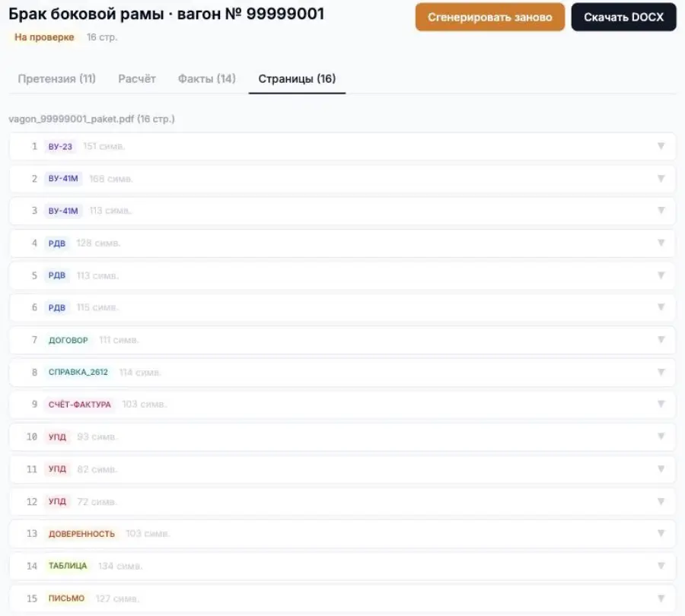Click the 114 симв. count on СПРАВКА_2612 row
Screen dimensions: 685x616
click(140, 373)
